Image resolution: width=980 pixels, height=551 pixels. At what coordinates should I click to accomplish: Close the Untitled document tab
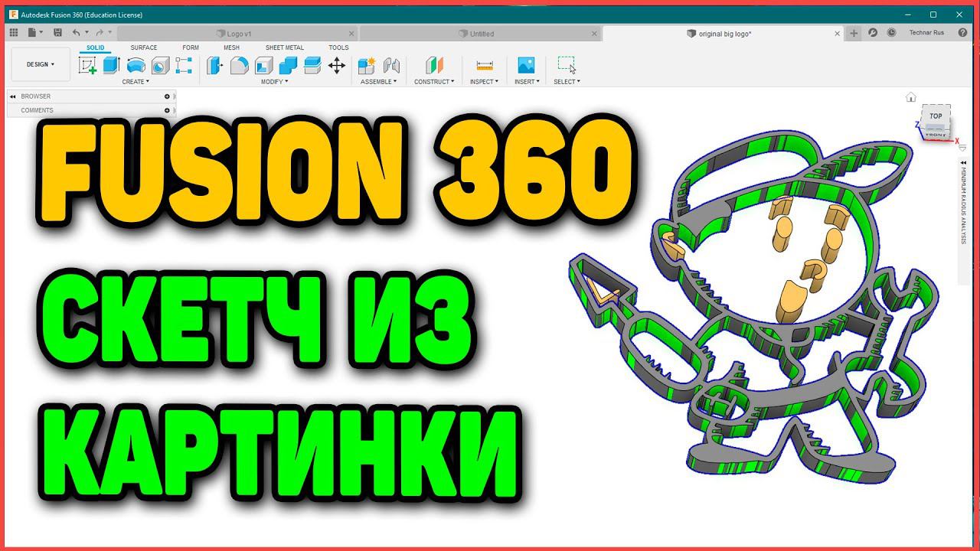(595, 34)
